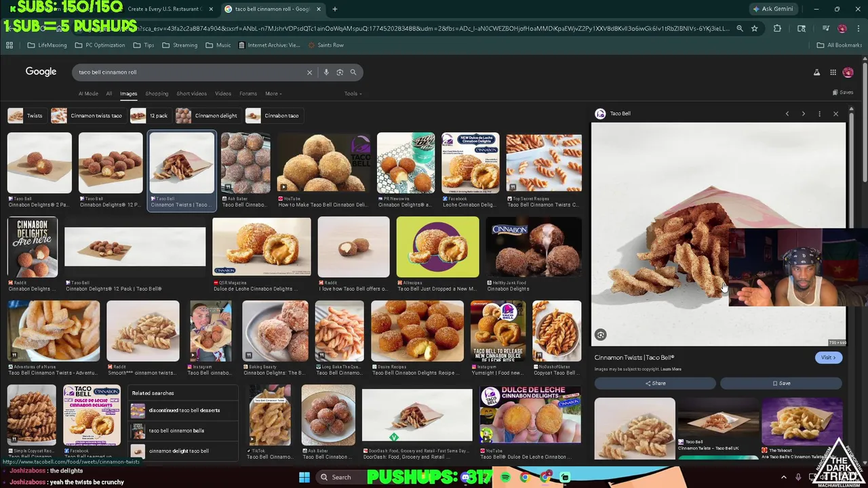
Task: Open Google account avatar on the page
Action: pyautogui.click(x=848, y=73)
